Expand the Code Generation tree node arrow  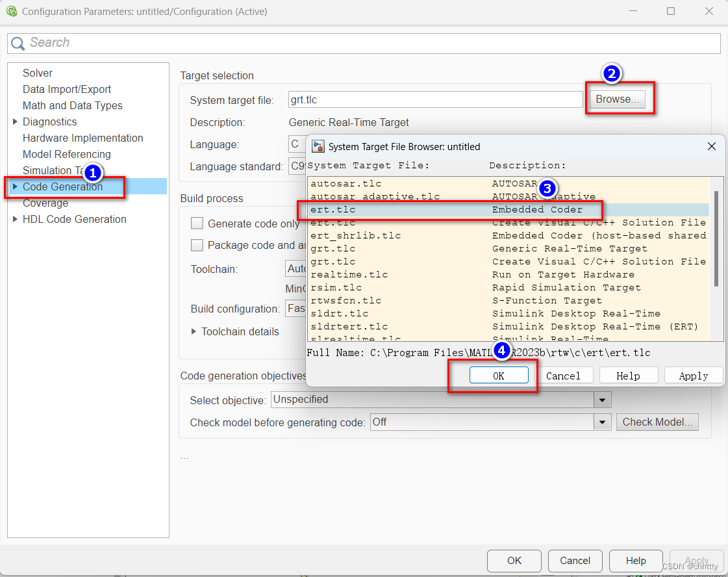tap(15, 186)
